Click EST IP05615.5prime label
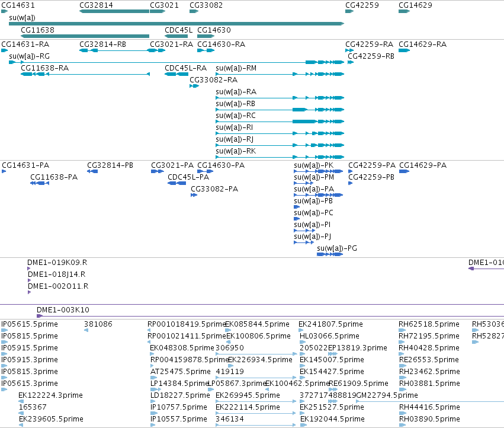The image size is (504, 428). (30, 324)
